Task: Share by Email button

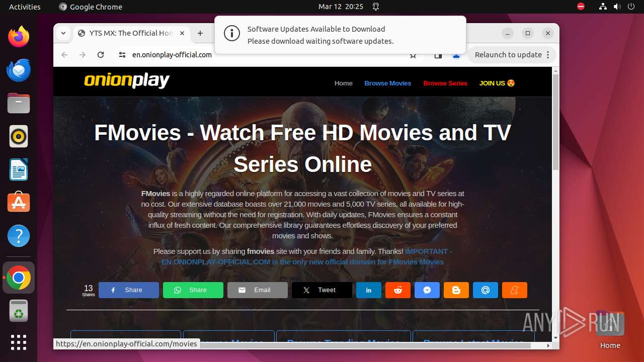Action: click(258, 290)
